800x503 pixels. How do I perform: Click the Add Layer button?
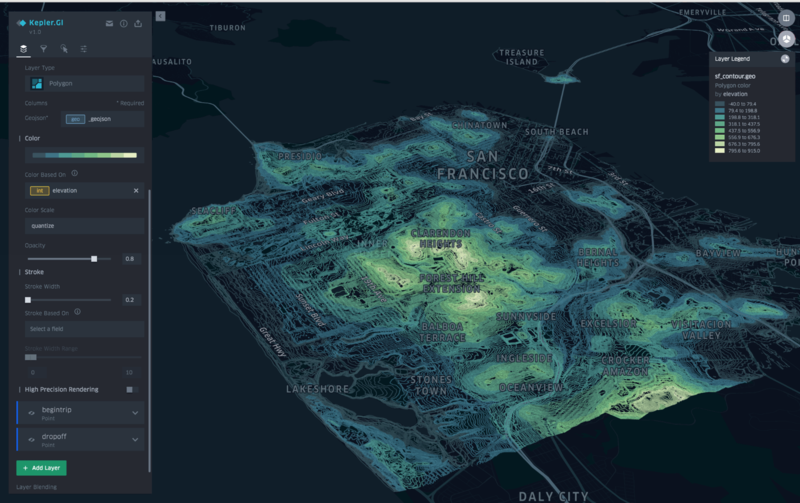pyautogui.click(x=41, y=468)
